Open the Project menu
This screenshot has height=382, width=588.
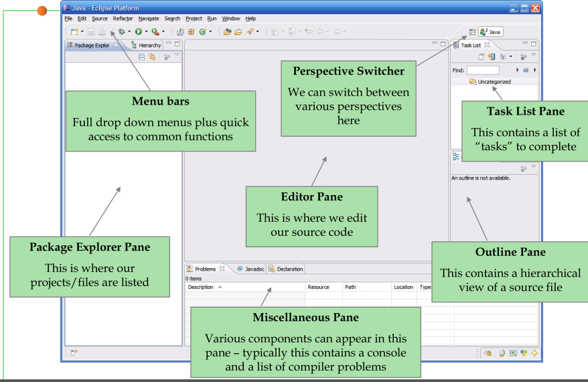[194, 18]
